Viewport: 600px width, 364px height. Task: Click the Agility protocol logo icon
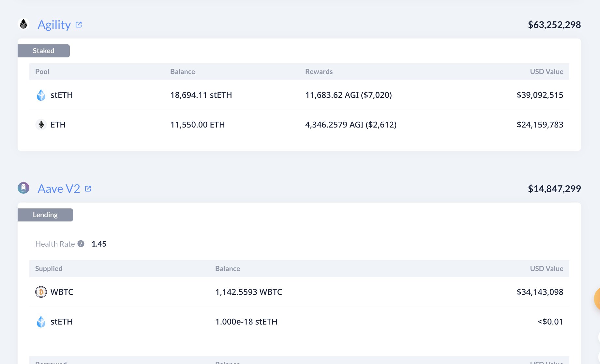point(23,24)
